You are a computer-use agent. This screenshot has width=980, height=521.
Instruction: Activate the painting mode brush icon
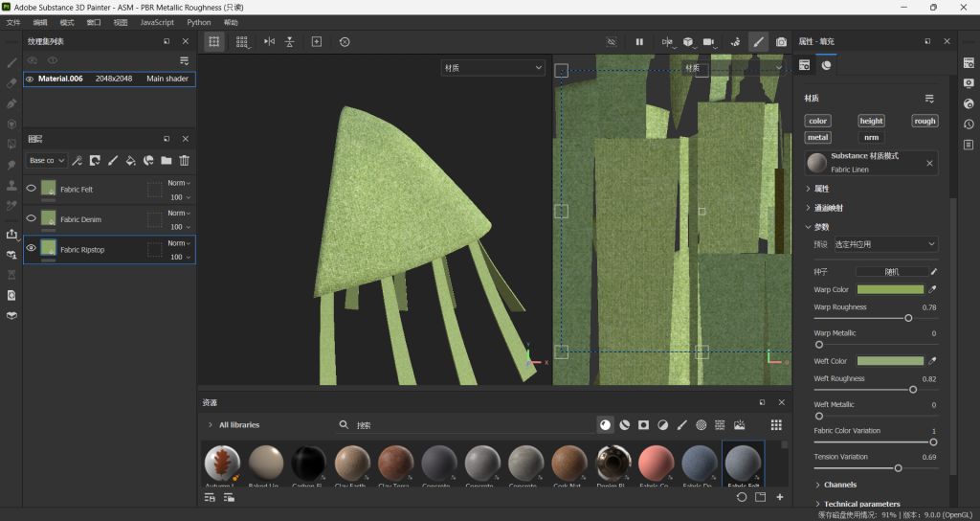pos(758,42)
